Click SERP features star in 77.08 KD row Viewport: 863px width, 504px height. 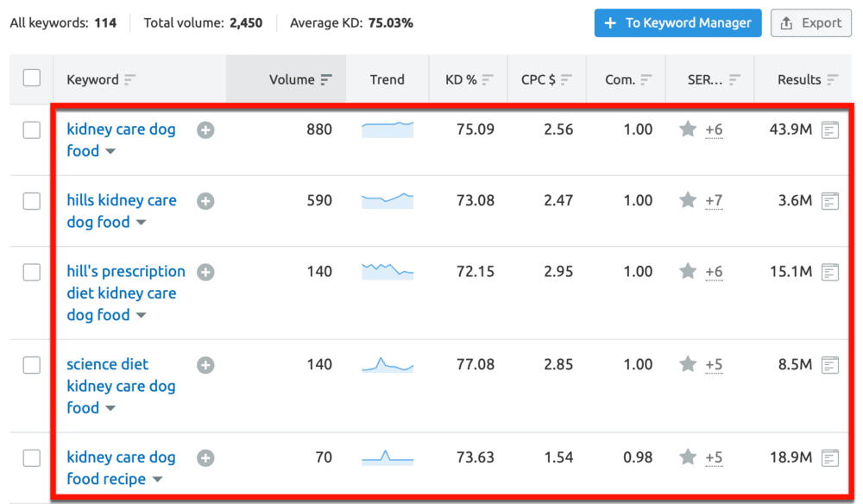tap(688, 363)
